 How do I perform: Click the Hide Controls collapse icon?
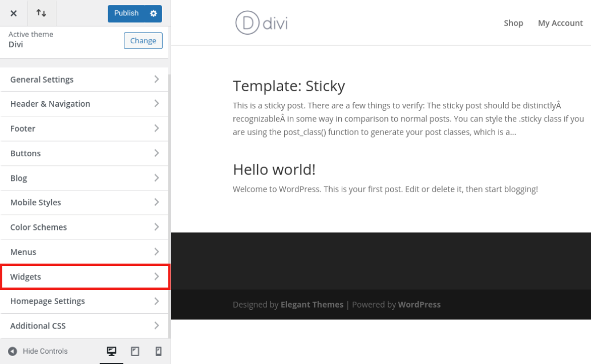pos(13,351)
